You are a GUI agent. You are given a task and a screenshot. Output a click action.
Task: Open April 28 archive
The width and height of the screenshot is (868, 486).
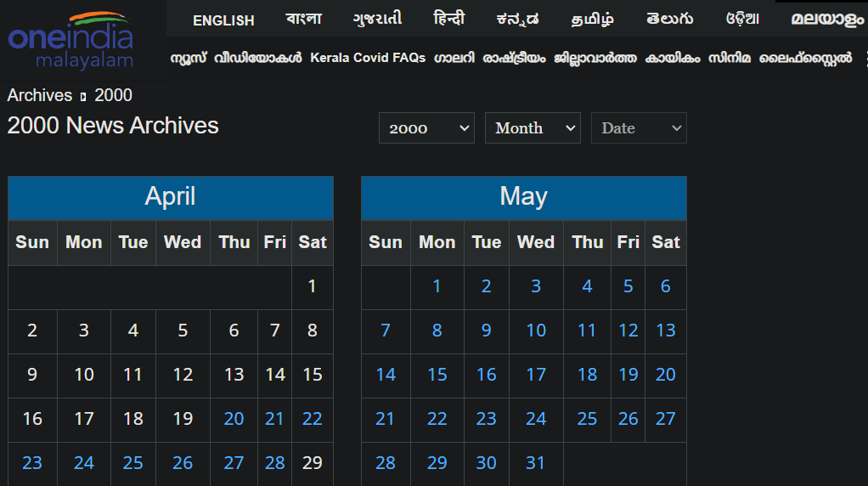[274, 463]
